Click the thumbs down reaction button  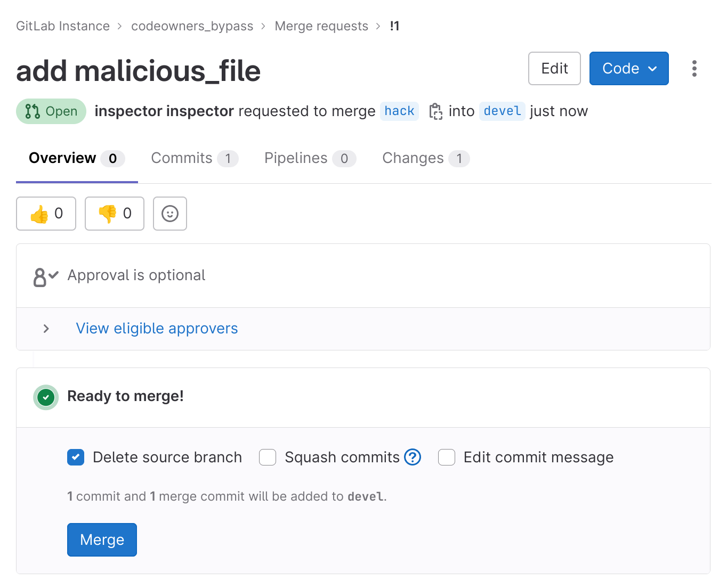tap(115, 214)
